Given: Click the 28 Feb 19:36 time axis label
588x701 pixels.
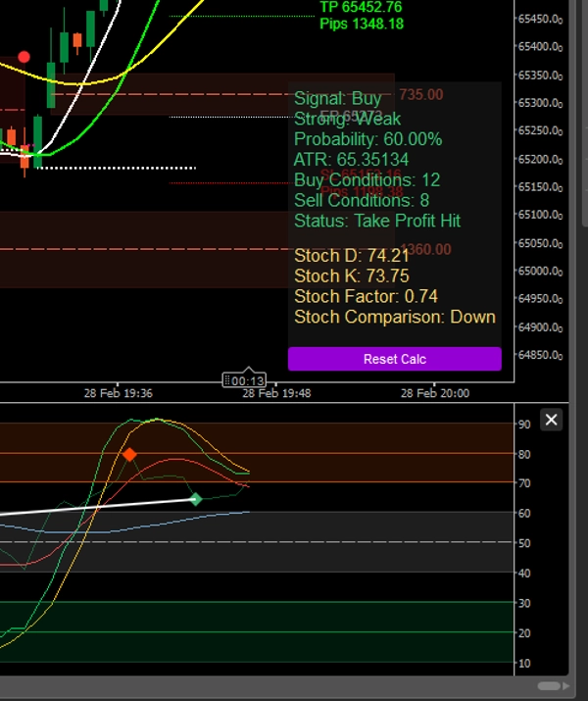Looking at the screenshot, I should [x=116, y=393].
